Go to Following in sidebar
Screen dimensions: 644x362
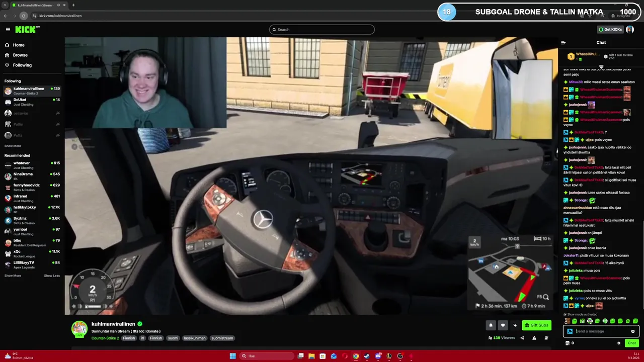coord(22,65)
